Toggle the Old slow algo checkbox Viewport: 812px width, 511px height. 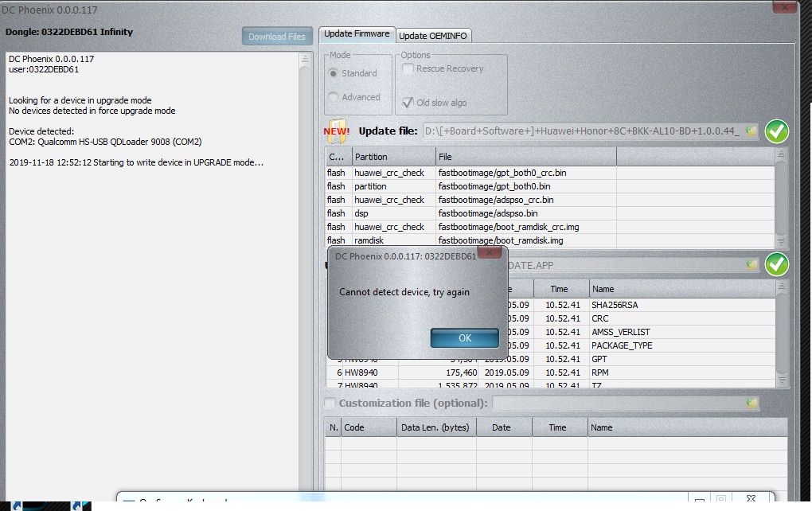408,103
